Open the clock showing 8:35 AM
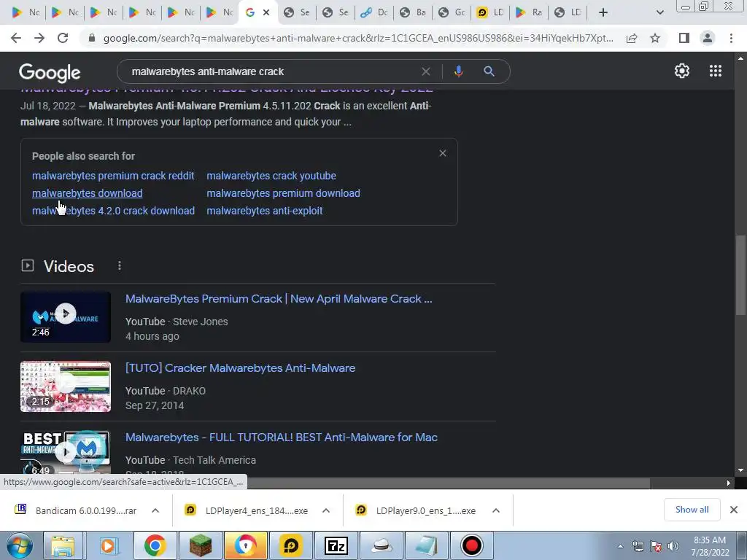Screen dimensions: 747x560 pyautogui.click(x=710, y=546)
